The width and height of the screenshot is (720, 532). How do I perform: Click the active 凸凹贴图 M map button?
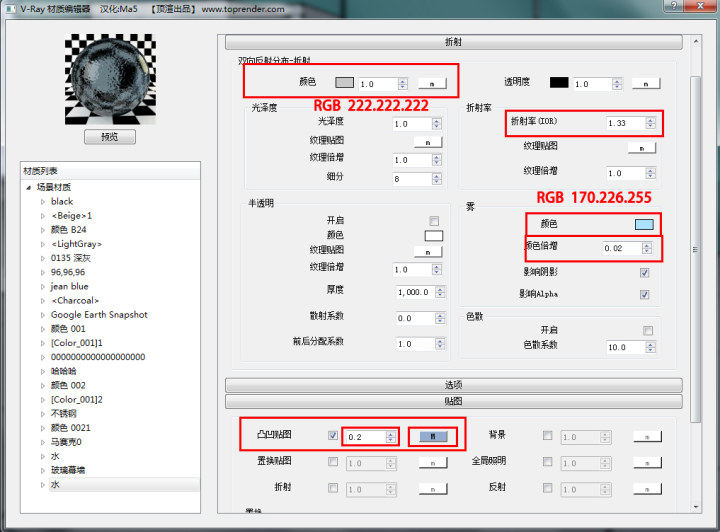(x=433, y=437)
